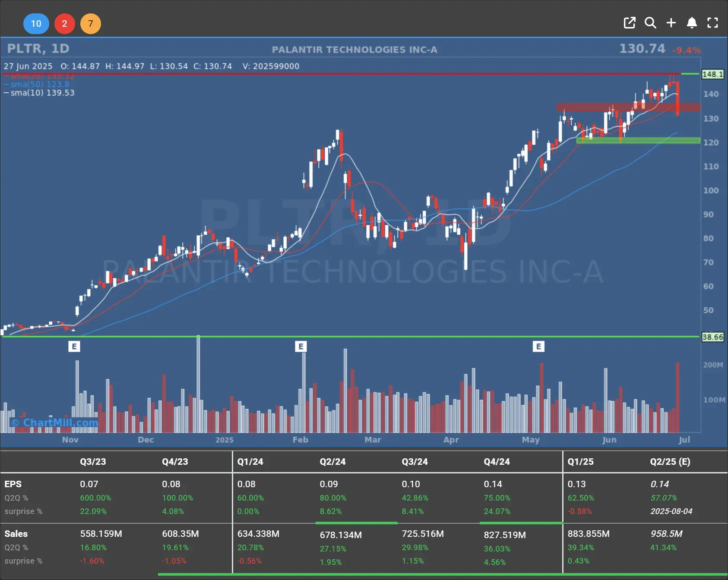Viewport: 728px width, 580px height.
Task: Click the 22.09% EPS surprise value
Action: click(93, 511)
